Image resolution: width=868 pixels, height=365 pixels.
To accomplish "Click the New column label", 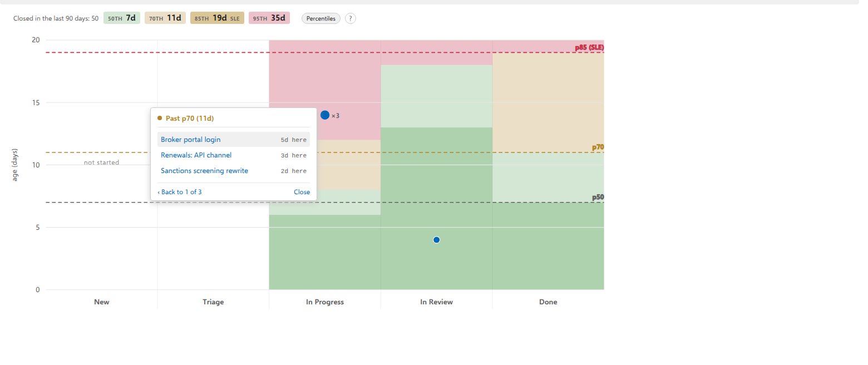I will [102, 302].
